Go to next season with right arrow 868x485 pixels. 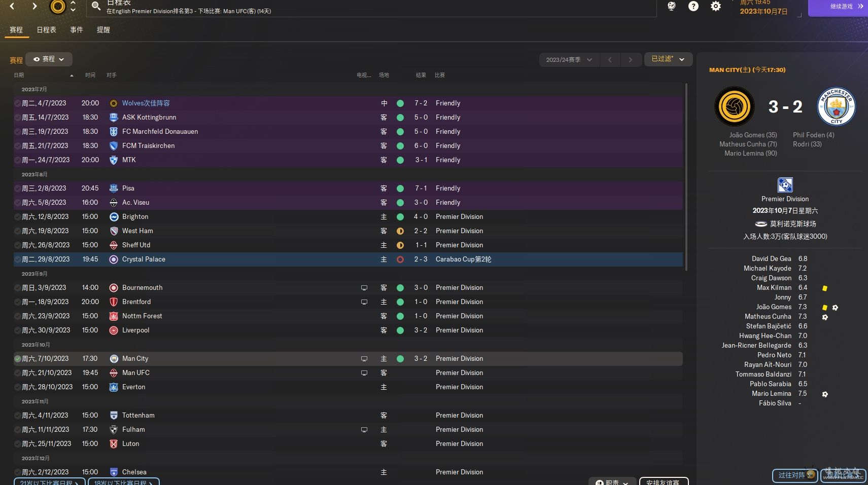coord(631,60)
